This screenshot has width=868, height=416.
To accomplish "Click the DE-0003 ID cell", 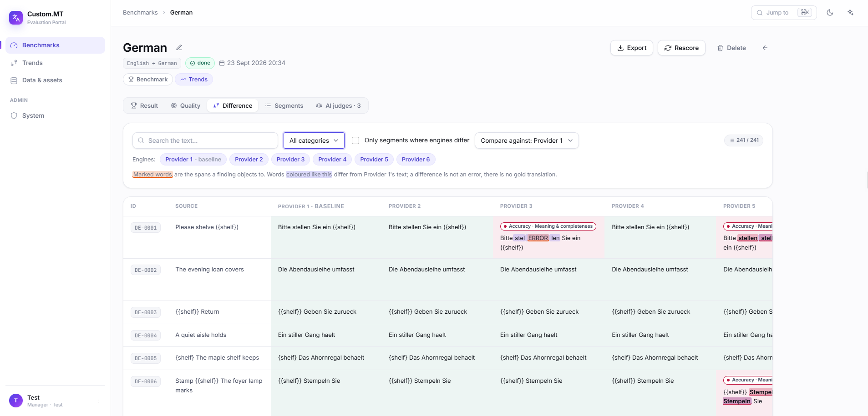I will 146,312.
